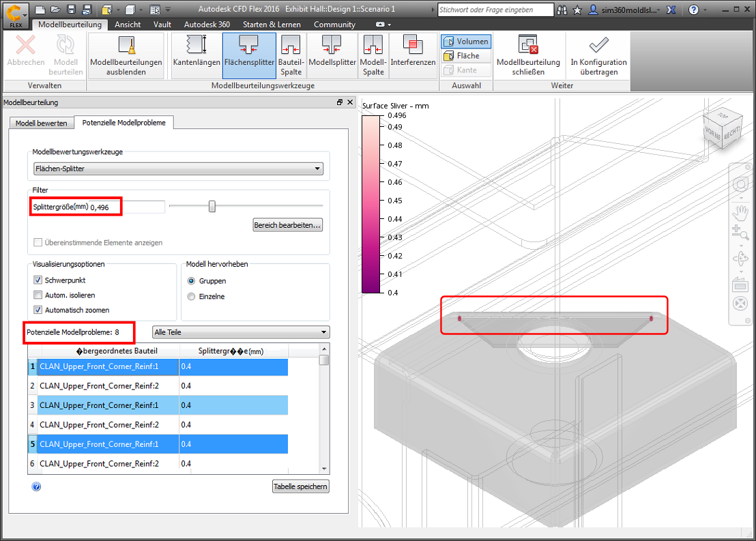Screen dimensions: 756x541
Task: Open the Flächen-Splitter dropdown
Action: click(178, 169)
